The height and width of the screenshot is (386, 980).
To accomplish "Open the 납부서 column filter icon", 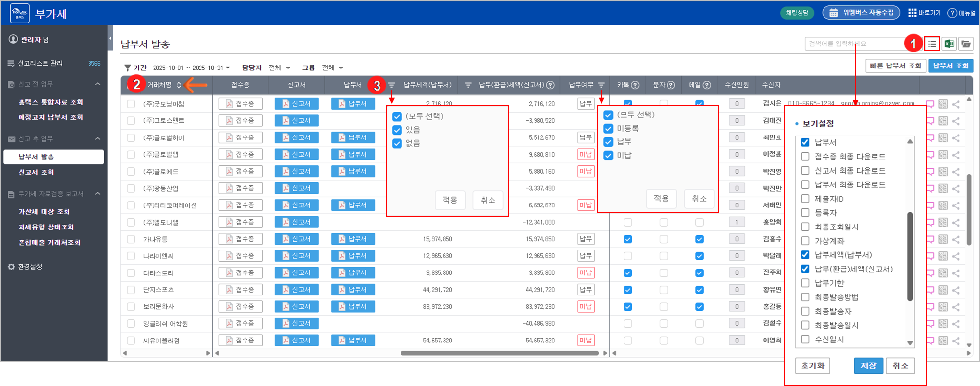I will [x=391, y=85].
